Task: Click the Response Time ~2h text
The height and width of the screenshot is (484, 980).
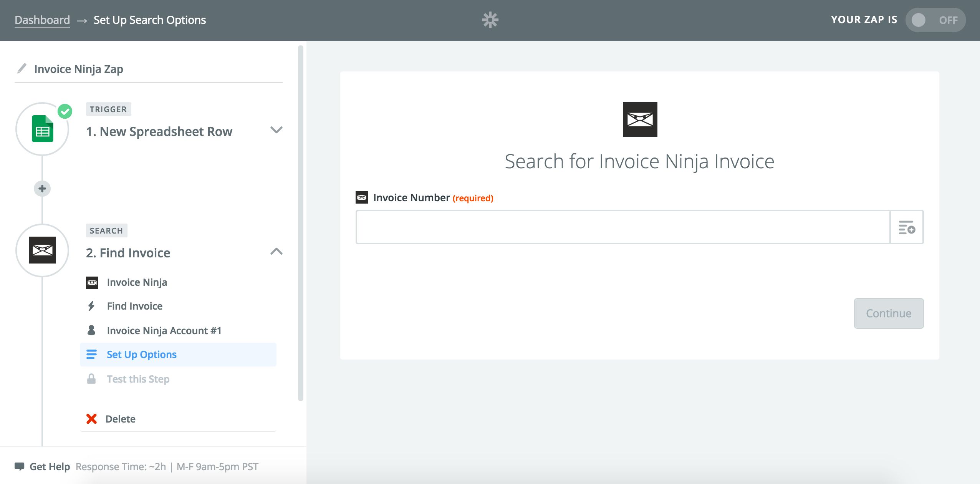Action: [x=121, y=467]
